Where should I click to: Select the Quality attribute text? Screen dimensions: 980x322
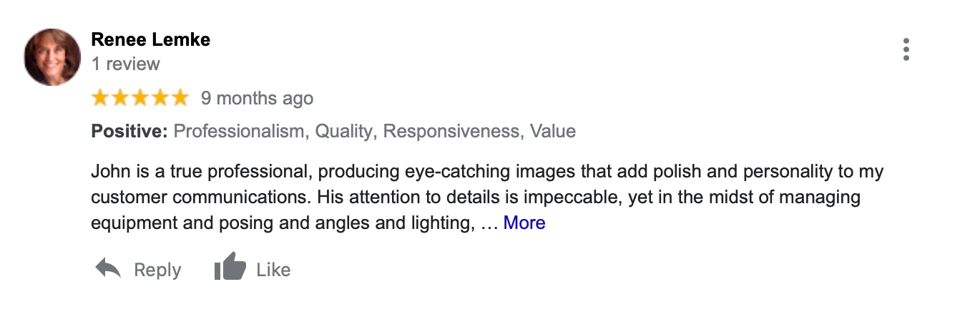[x=344, y=132]
